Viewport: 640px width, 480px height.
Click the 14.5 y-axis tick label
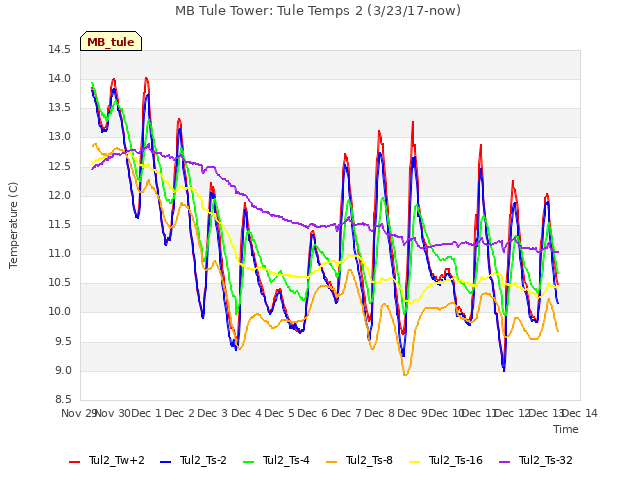pos(59,50)
